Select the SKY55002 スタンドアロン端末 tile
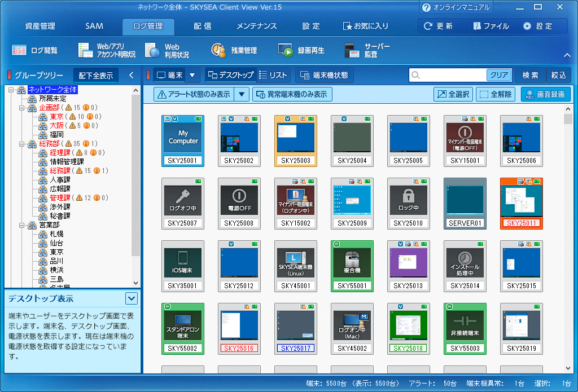 (183, 329)
